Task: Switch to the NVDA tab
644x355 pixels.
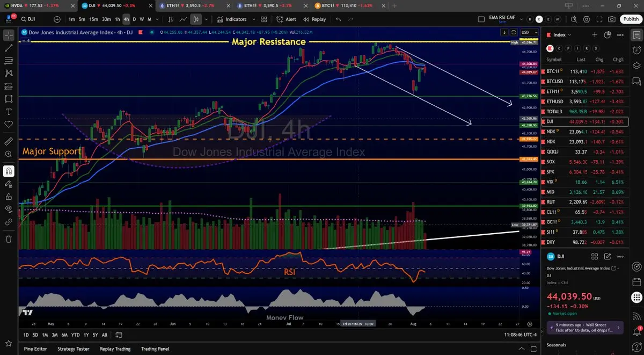Action: pyautogui.click(x=39, y=5)
